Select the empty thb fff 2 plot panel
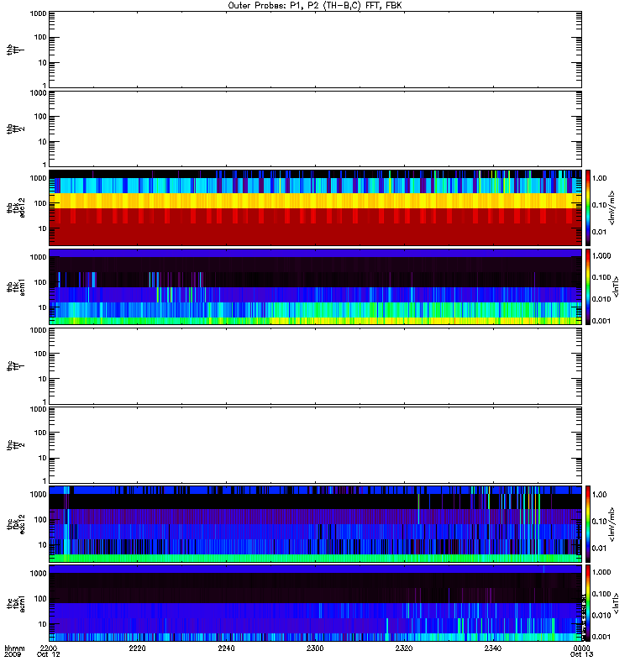 (315, 129)
